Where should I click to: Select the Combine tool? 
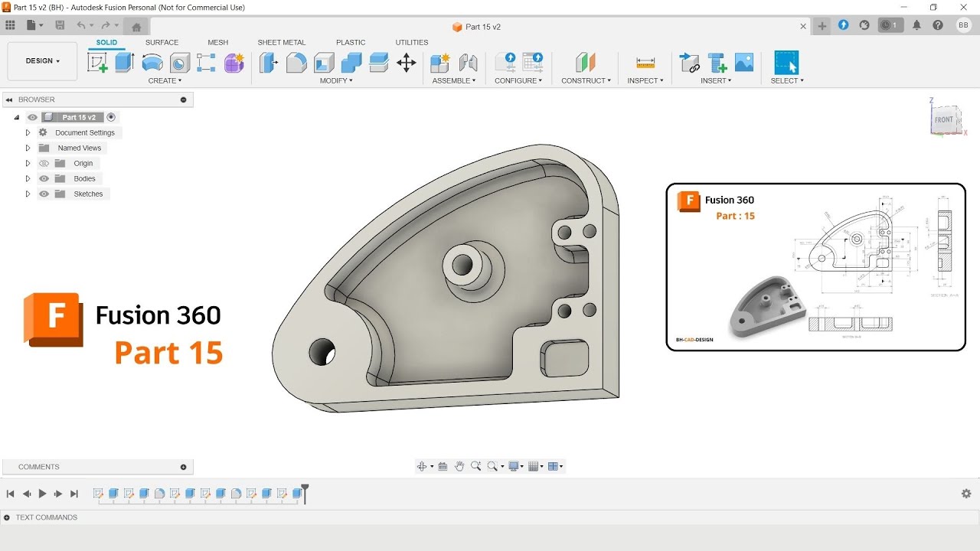tap(351, 63)
